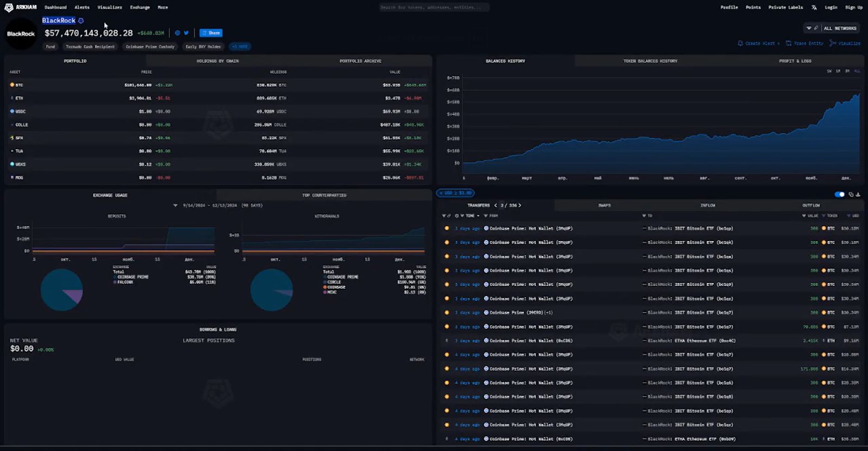This screenshot has width=868, height=451.
Task: Copy transfers using the copy icon
Action: pos(851,194)
